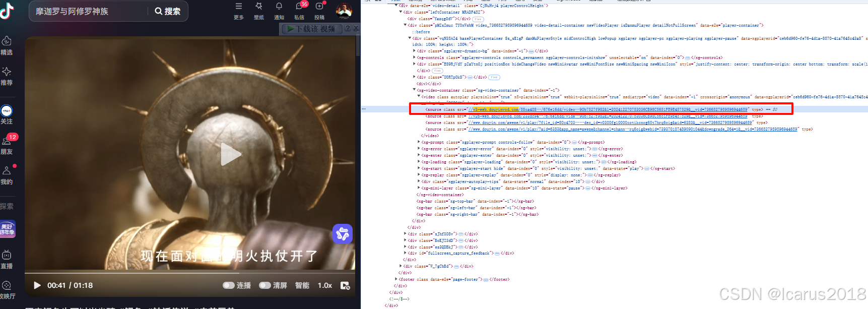This screenshot has height=309, width=868.
Task: Click the 探索 explore label in the sidebar
Action: (x=7, y=206)
